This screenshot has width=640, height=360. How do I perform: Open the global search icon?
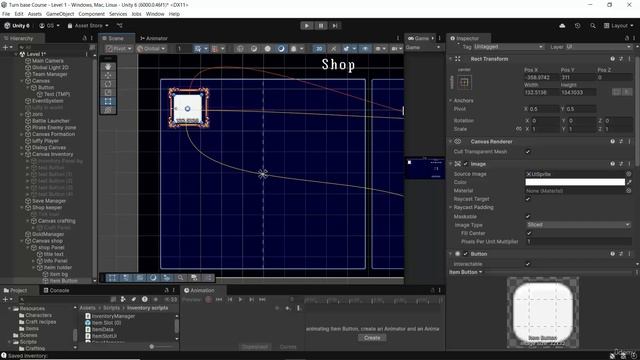pyautogui.click(x=593, y=26)
